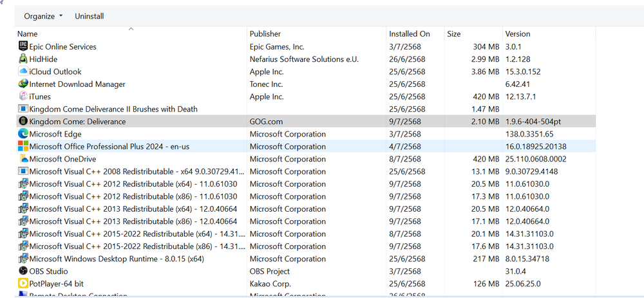Click the 304 MB size cell
644x298 pixels.
[x=486, y=47]
